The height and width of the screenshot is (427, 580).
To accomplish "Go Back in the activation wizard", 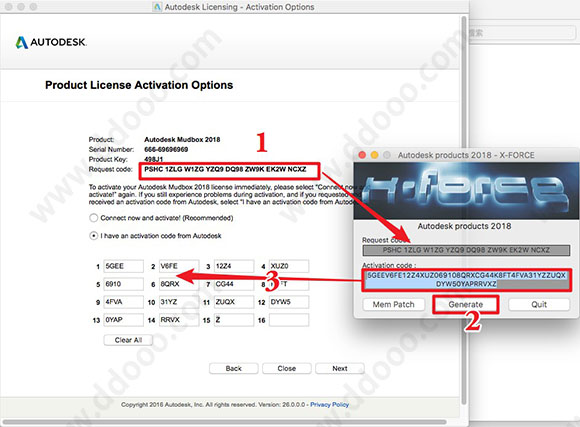I will click(233, 369).
